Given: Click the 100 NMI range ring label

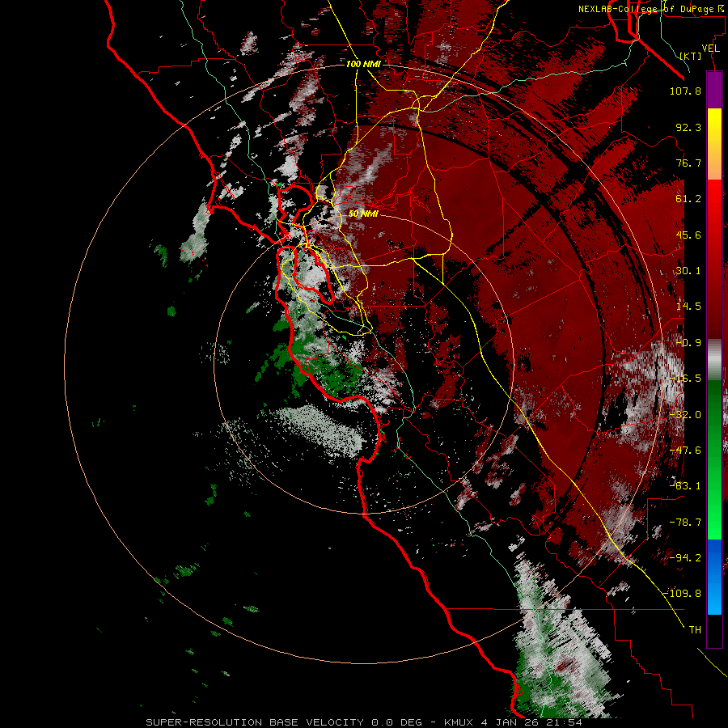Looking at the screenshot, I should (x=363, y=64).
